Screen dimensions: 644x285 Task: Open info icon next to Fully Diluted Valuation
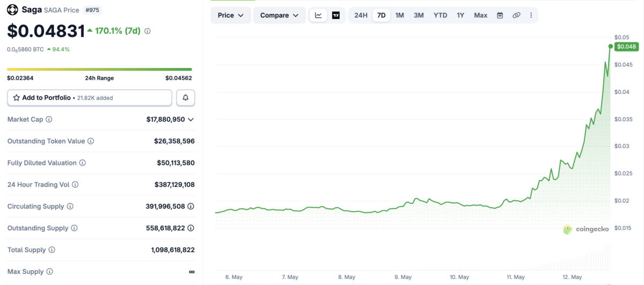82,163
